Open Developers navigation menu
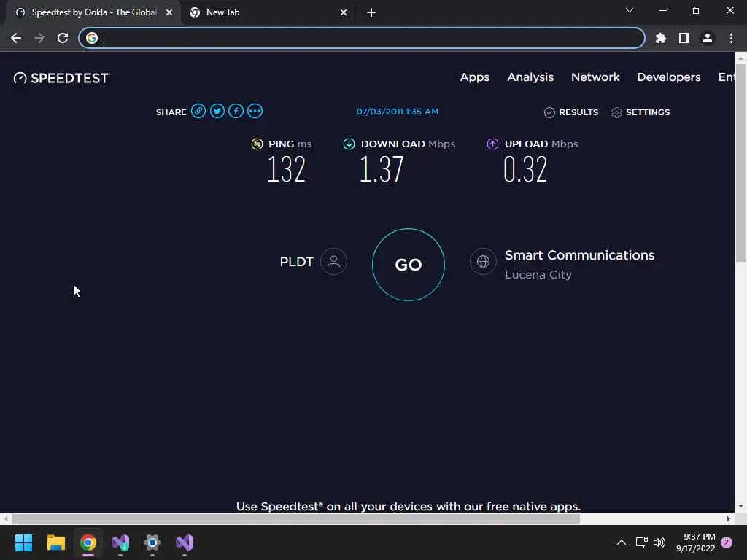747x560 pixels. (x=669, y=77)
